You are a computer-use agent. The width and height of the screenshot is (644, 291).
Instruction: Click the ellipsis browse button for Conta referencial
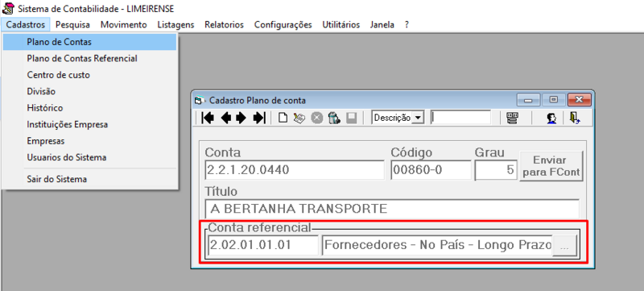click(x=565, y=246)
